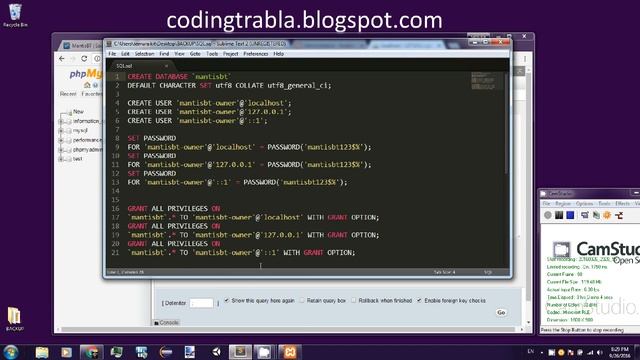The image size is (640, 360).
Task: Open the phpMyAdmin Console bar
Action: [167, 322]
